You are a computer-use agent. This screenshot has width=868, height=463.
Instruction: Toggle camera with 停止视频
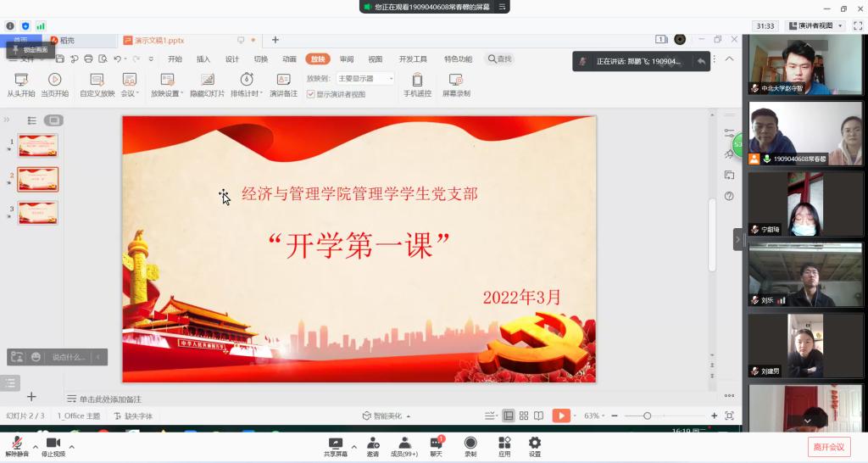tap(53, 443)
